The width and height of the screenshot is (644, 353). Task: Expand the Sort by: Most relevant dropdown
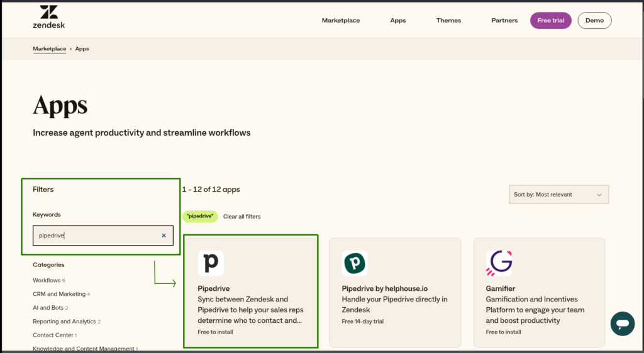(559, 194)
